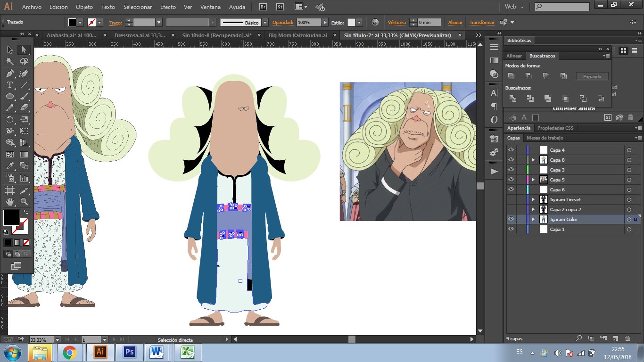Select the Eyedropper tool
The image size is (644, 362).
point(9,166)
